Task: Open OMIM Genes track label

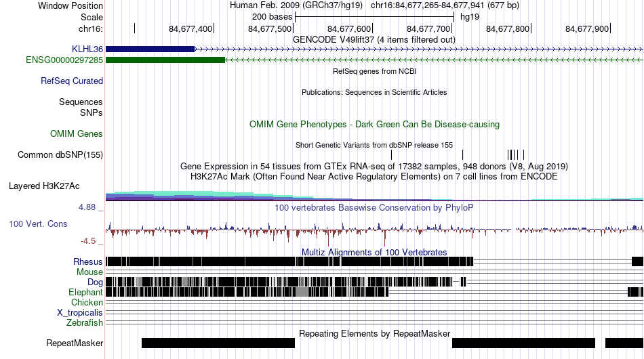Action: pos(77,133)
